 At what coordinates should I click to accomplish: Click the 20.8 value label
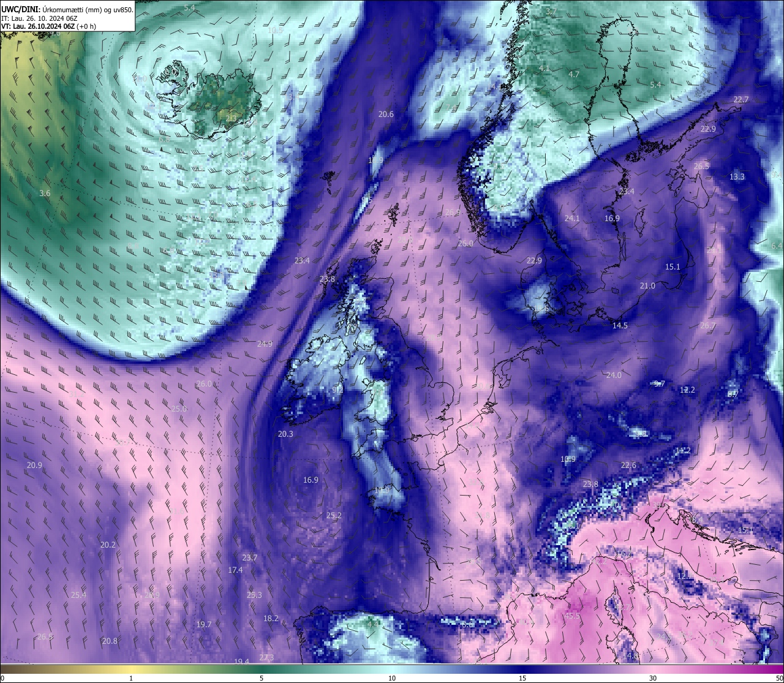click(x=110, y=641)
